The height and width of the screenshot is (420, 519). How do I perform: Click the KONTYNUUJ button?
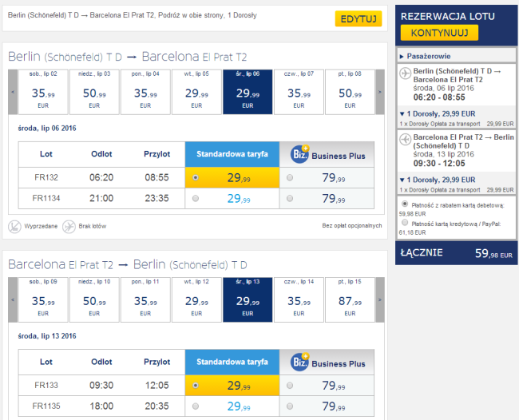click(x=439, y=33)
